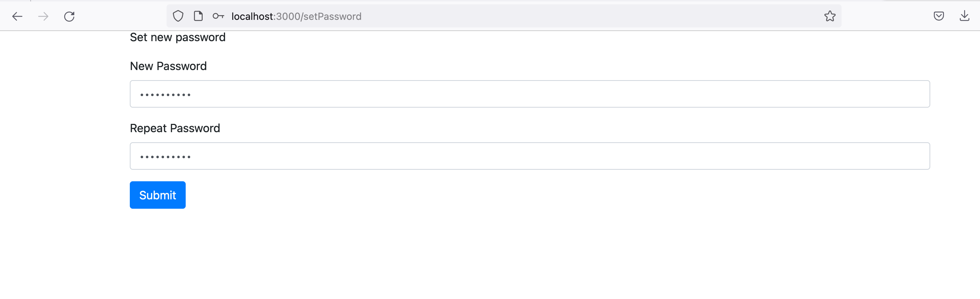
Task: Click the Repeat Password label
Action: [x=175, y=128]
